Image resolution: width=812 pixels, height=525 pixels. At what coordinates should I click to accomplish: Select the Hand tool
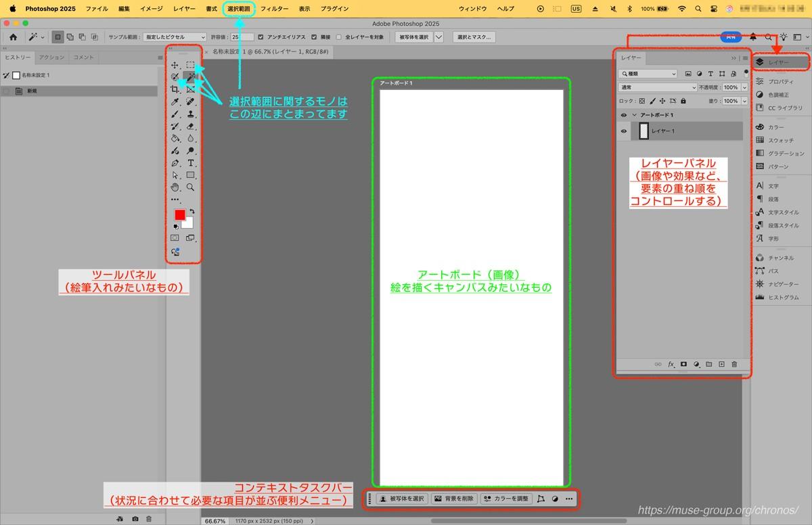[175, 187]
